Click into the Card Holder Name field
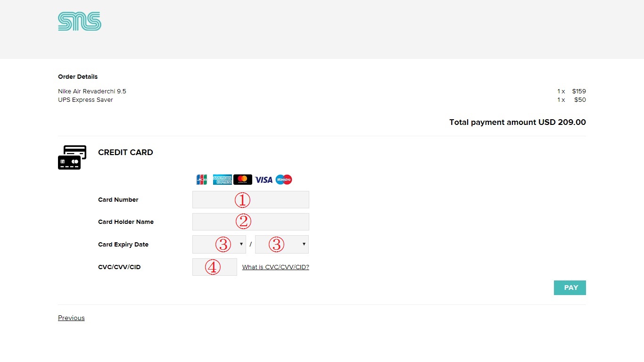 250,222
